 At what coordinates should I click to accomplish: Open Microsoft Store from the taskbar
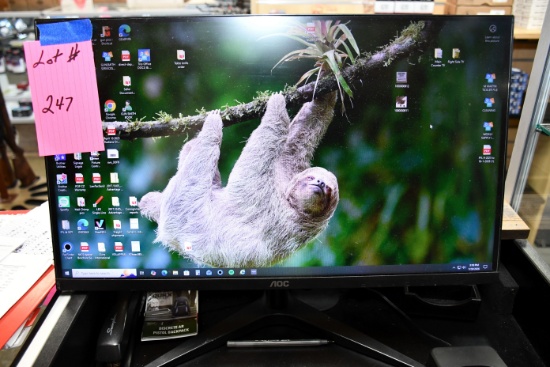(x=187, y=273)
